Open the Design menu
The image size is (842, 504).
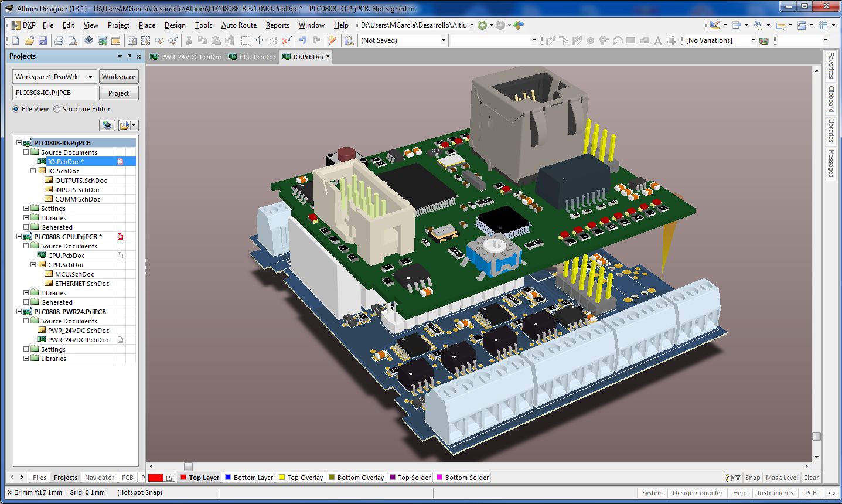175,25
